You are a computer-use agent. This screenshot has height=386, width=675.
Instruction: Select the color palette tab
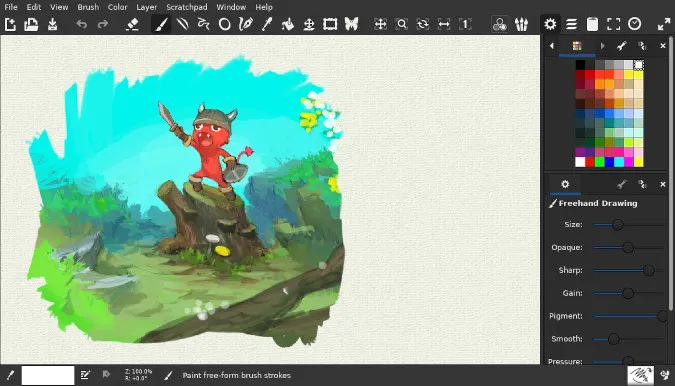pyautogui.click(x=577, y=46)
